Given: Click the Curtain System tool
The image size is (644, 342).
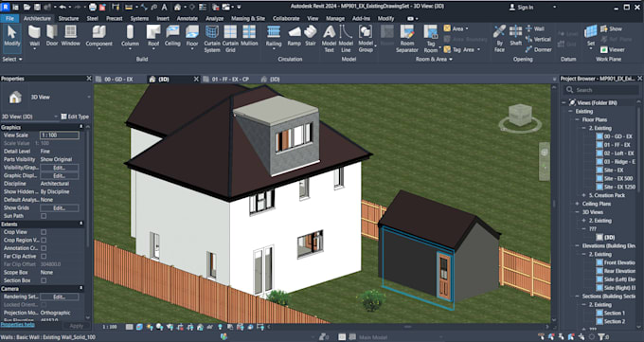Looking at the screenshot, I should (212, 39).
